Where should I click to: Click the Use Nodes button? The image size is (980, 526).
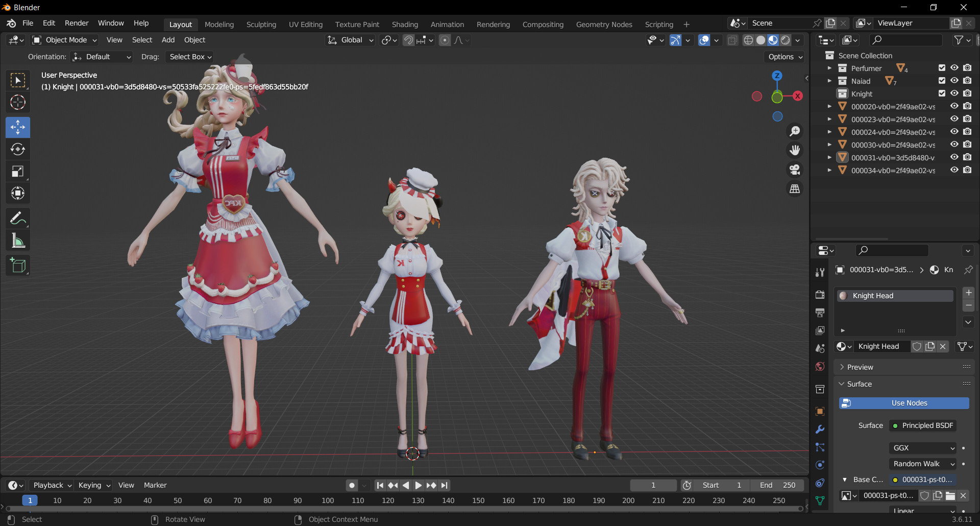(903, 403)
